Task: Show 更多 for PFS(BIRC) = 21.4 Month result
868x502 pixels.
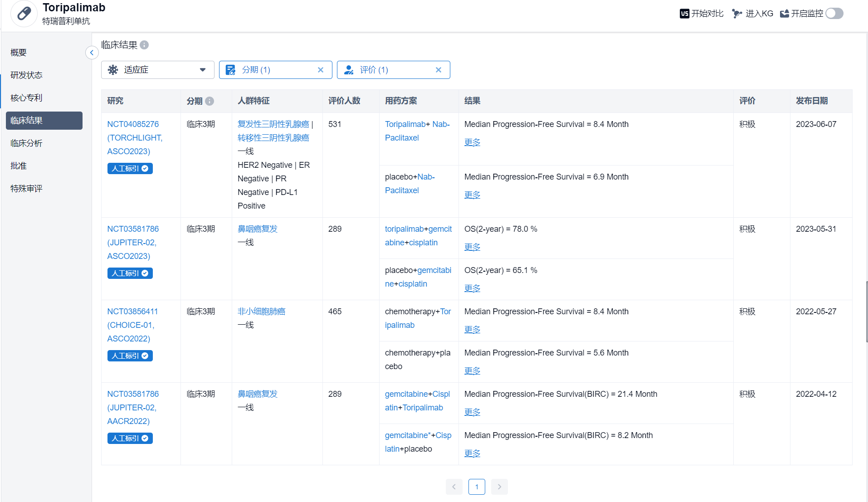Action: pyautogui.click(x=472, y=412)
